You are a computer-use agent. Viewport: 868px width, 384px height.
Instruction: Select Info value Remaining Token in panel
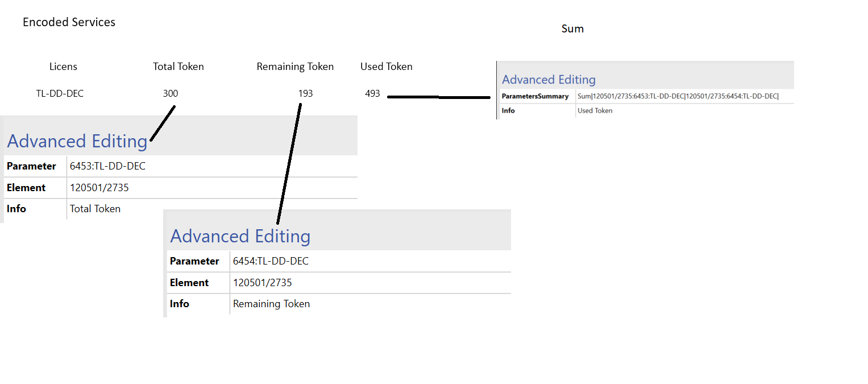coord(271,304)
